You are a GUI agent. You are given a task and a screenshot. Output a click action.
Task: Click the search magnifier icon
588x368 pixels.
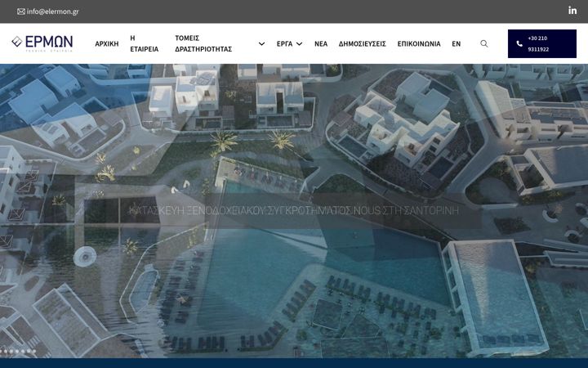[484, 43]
